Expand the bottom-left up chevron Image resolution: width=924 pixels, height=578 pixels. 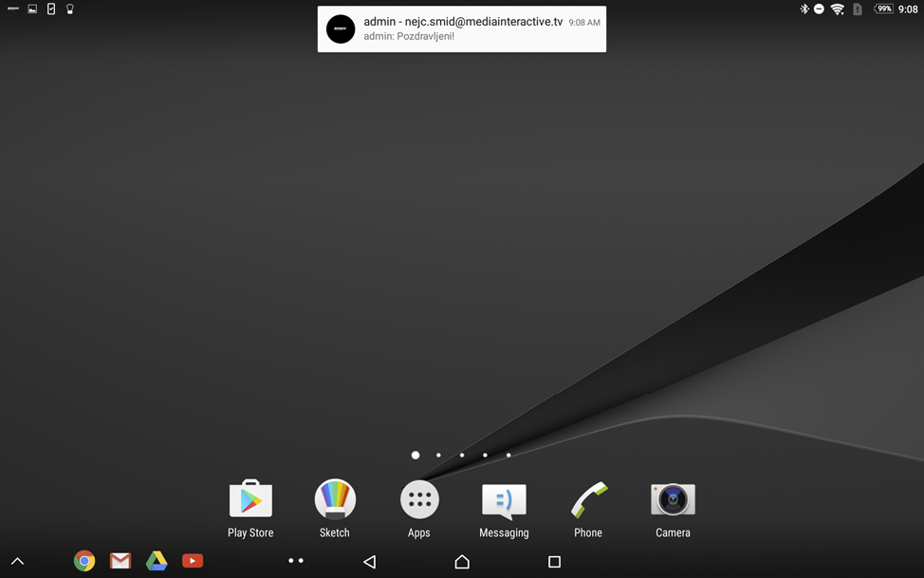tap(18, 562)
